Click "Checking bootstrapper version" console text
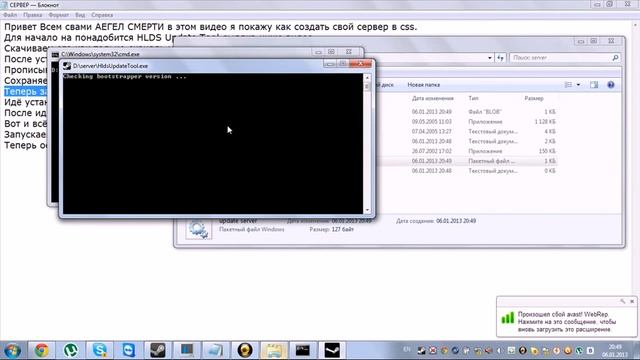640x360 pixels. 124,76
